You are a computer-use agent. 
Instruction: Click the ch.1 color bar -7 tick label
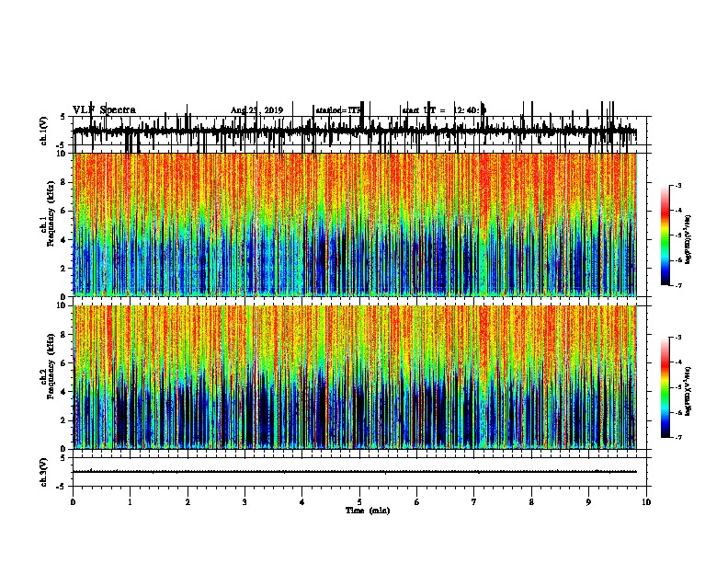(x=678, y=285)
